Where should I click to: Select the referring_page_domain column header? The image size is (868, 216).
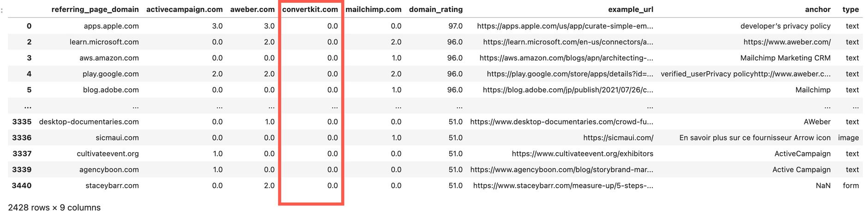95,9
